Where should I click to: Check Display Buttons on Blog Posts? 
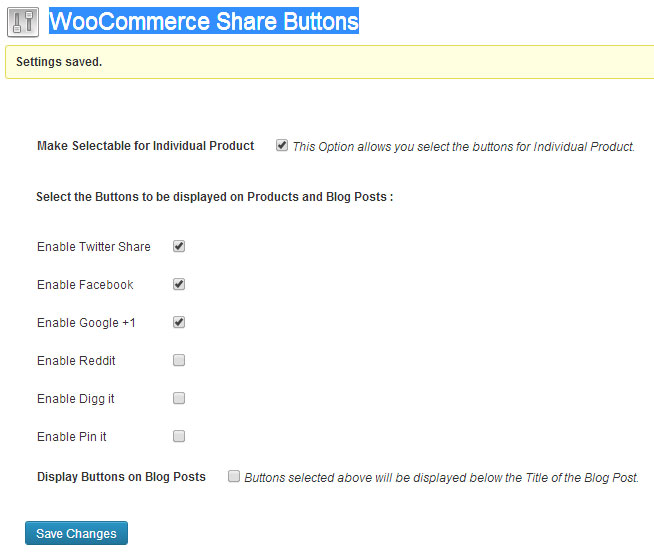(x=234, y=476)
